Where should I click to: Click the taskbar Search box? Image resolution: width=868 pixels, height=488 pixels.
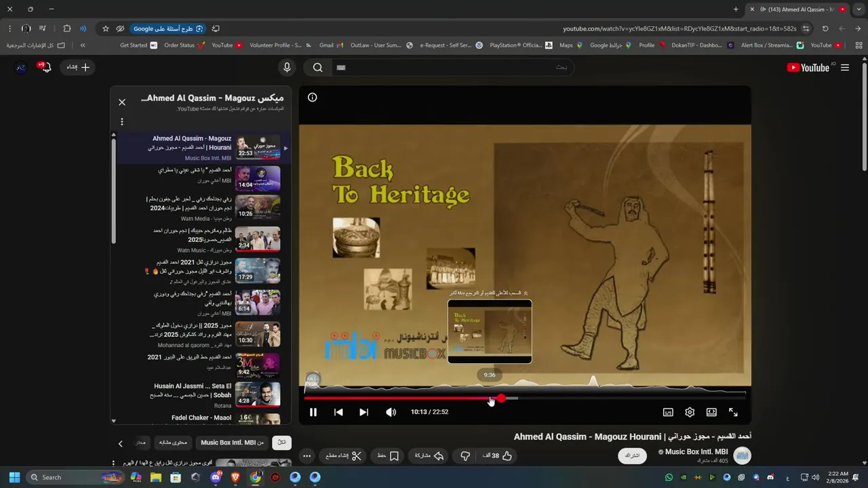pyautogui.click(x=76, y=477)
